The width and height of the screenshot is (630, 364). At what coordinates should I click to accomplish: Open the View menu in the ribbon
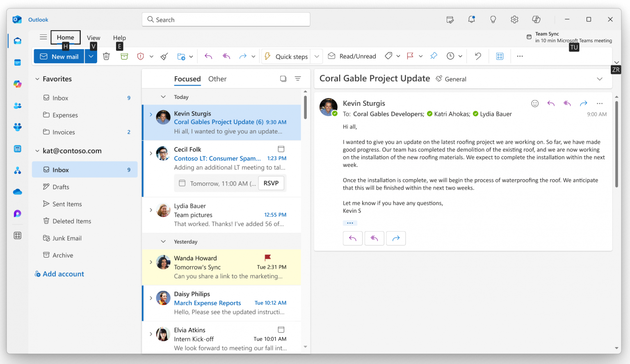point(94,37)
